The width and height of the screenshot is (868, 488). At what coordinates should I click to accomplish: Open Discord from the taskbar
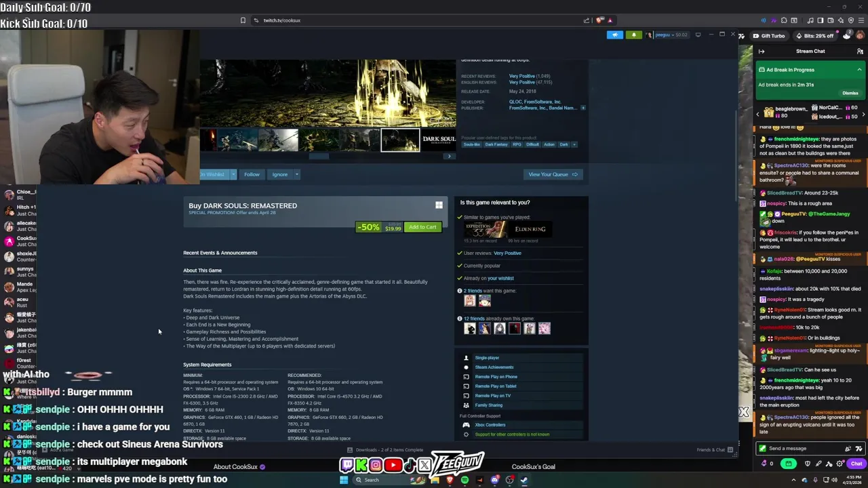pos(494,480)
